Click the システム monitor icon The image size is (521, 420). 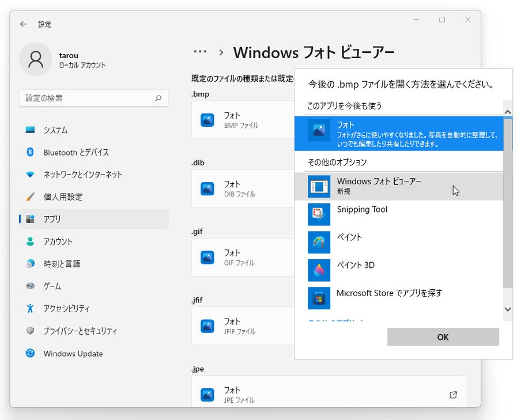(30, 130)
